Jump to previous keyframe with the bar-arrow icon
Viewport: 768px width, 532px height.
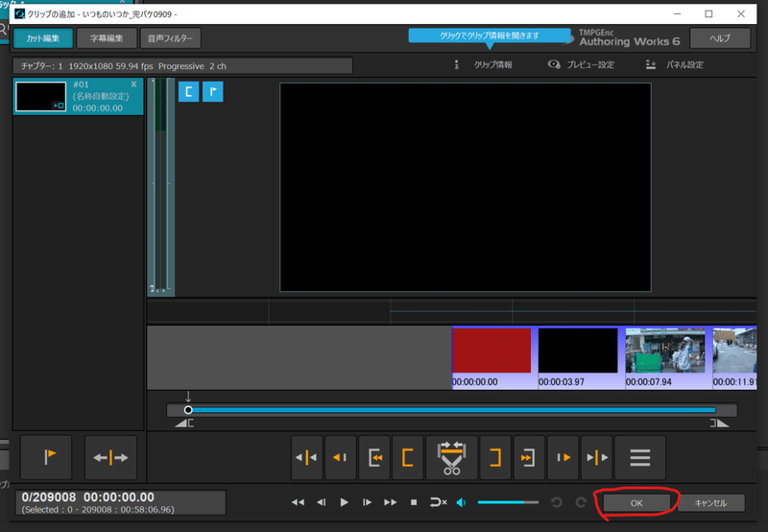[307, 457]
